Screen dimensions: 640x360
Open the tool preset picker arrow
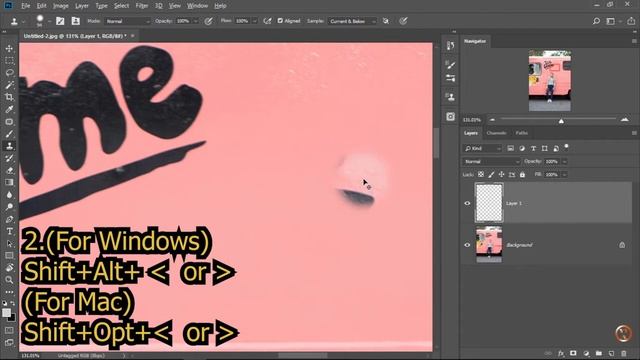coord(24,21)
